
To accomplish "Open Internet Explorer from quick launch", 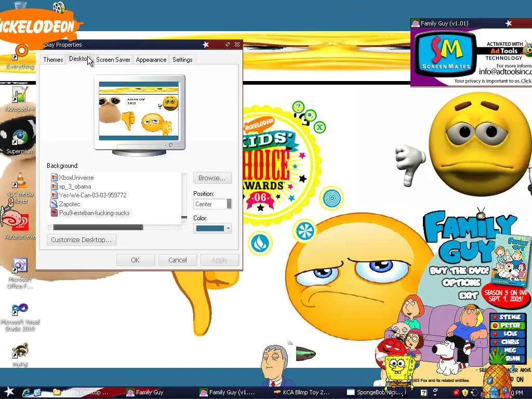I will (26, 393).
